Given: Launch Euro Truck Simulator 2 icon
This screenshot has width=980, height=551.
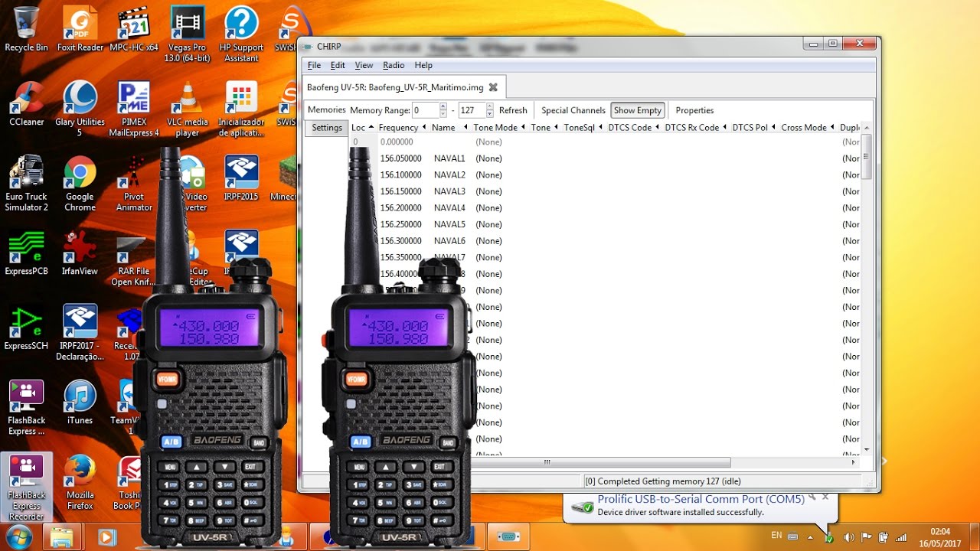Looking at the screenshot, I should tap(26, 184).
